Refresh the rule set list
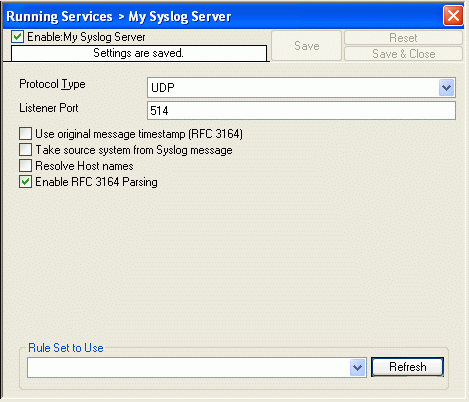Viewport: 469px width, 402px height. (407, 367)
